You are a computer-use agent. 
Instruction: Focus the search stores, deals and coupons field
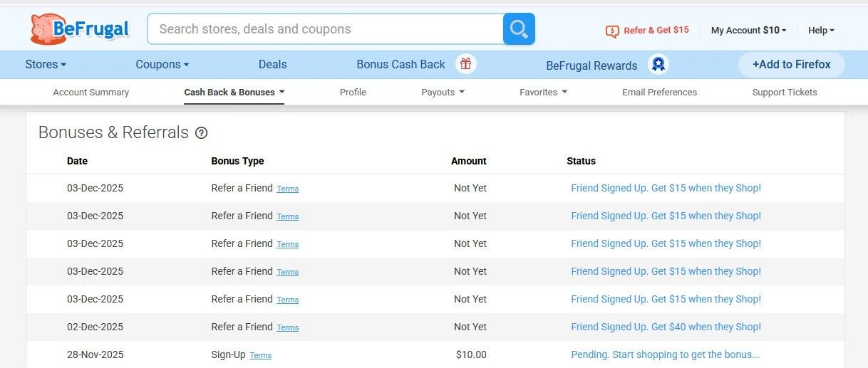coord(326,29)
